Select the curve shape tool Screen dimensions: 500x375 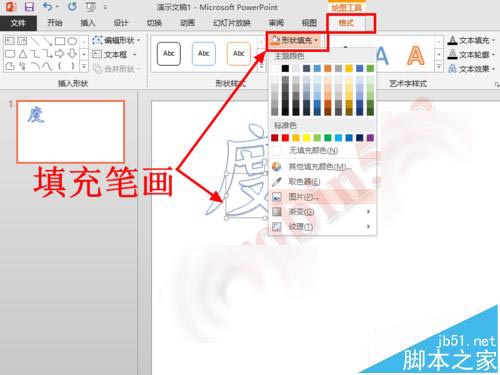click(47, 66)
